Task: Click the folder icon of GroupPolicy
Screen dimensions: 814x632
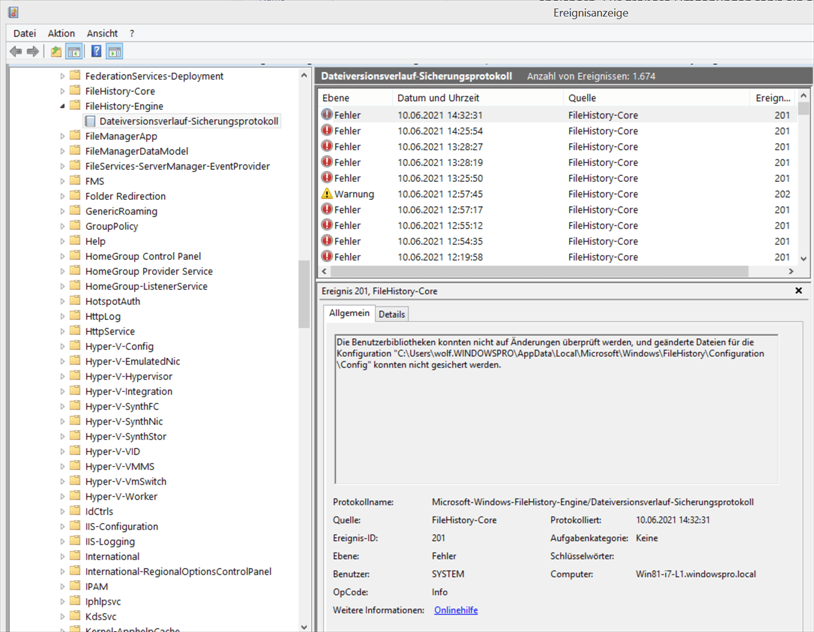Action: point(75,226)
